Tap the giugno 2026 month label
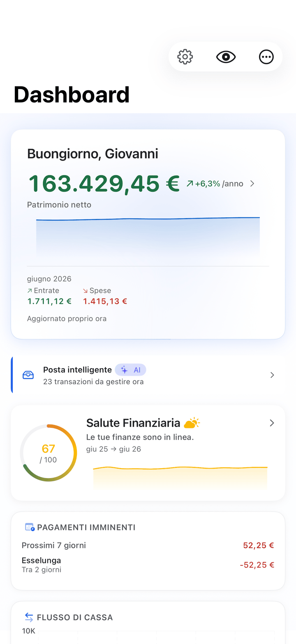 (x=49, y=279)
